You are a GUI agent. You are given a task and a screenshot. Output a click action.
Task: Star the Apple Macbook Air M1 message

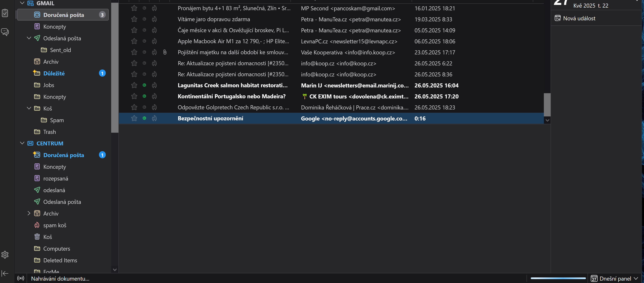(x=134, y=41)
